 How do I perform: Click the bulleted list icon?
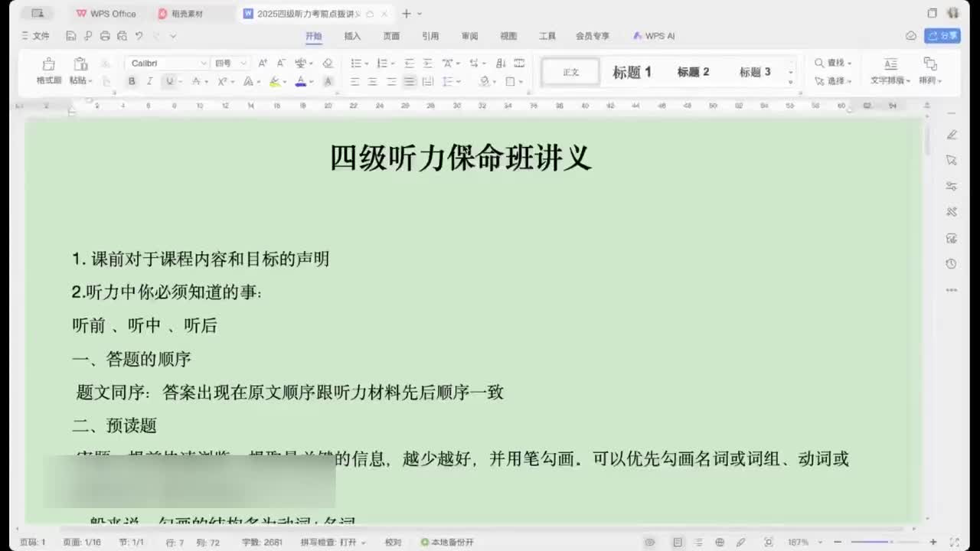pos(355,64)
